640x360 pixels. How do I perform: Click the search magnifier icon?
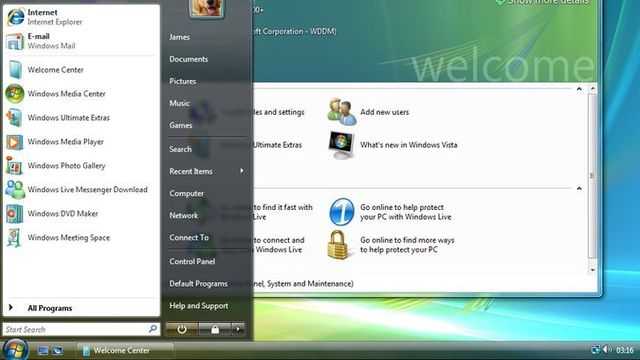153,329
